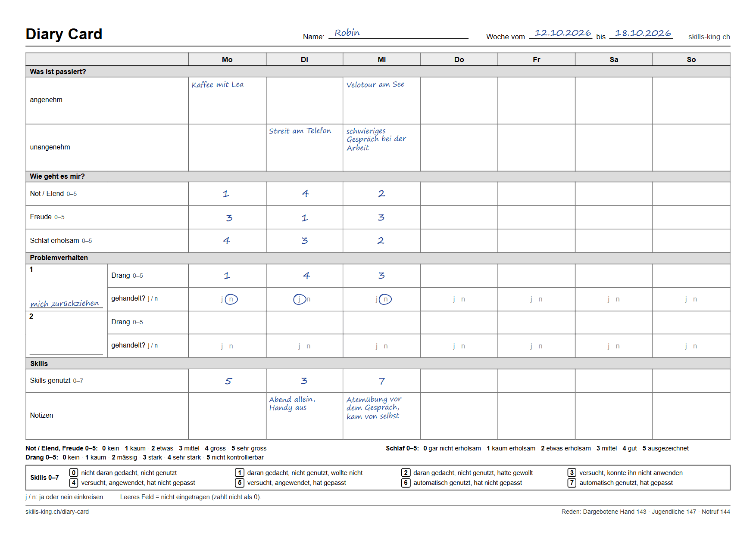Select the end date 18.10.2026
The width and height of the screenshot is (756, 534).
[x=643, y=33]
